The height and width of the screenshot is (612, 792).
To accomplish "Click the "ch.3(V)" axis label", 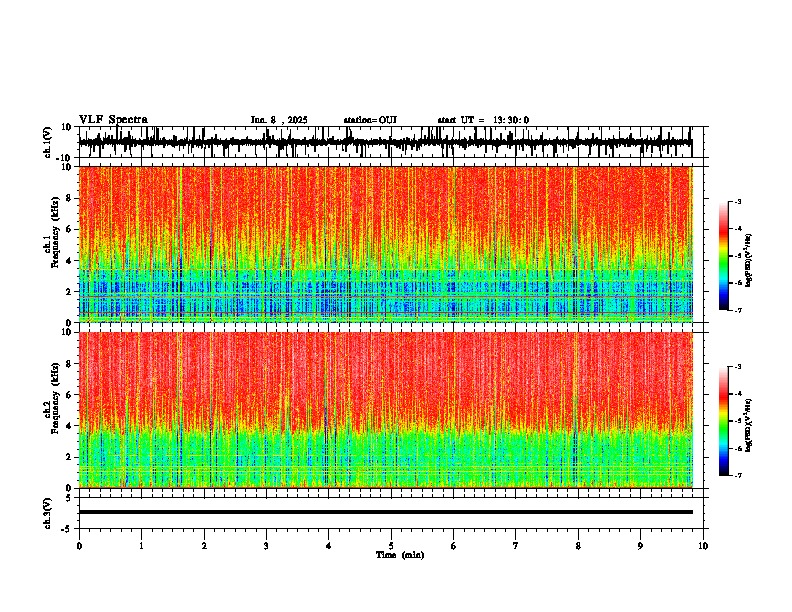I will coord(48,514).
